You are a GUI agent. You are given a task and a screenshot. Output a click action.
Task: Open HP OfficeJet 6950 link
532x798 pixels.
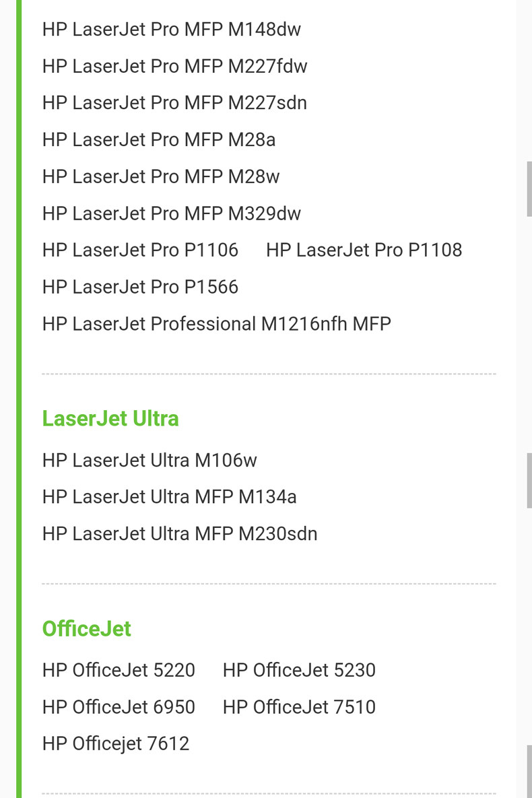point(119,707)
